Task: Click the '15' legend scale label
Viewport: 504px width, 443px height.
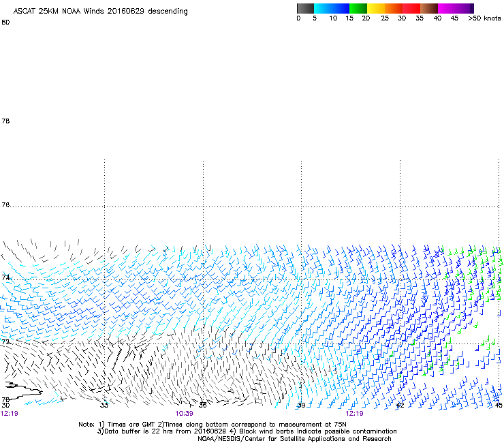Action: [349, 18]
